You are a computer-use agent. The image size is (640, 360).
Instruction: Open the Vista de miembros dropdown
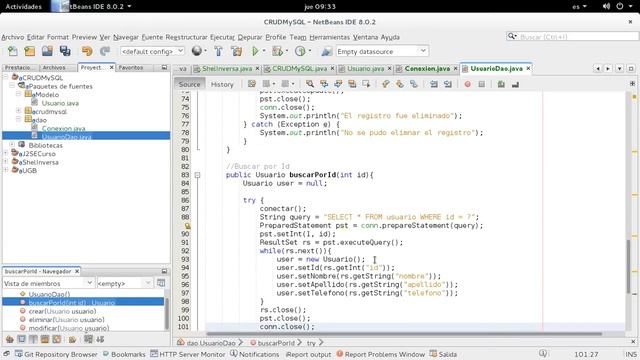tap(49, 283)
